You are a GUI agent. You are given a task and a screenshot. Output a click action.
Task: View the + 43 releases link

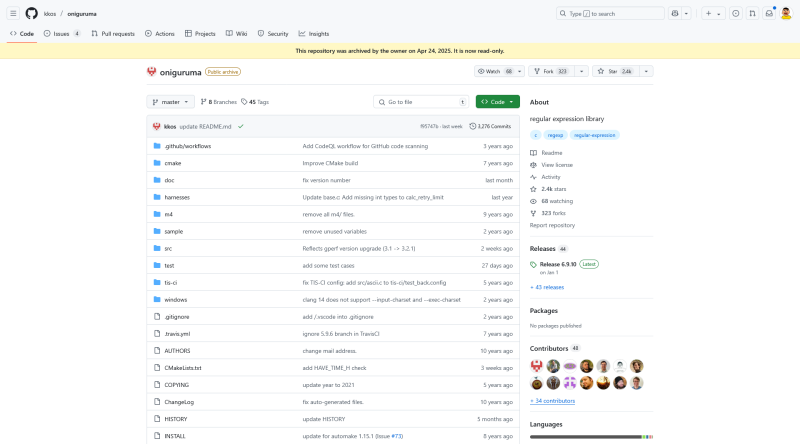point(547,287)
